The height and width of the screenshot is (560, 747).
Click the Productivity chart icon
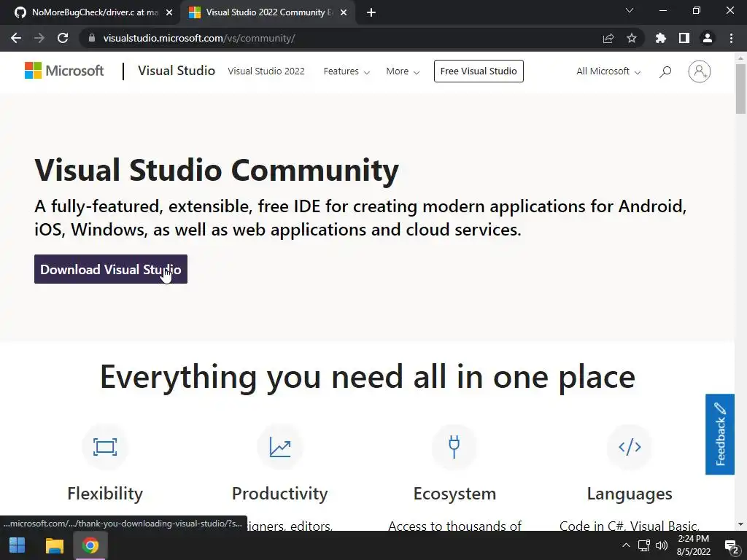coord(280,447)
